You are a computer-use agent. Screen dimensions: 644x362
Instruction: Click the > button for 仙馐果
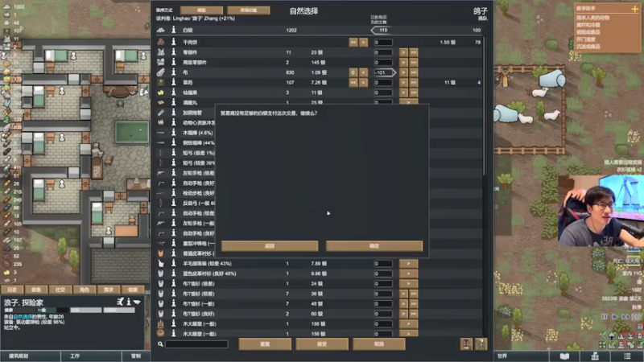coord(403,93)
